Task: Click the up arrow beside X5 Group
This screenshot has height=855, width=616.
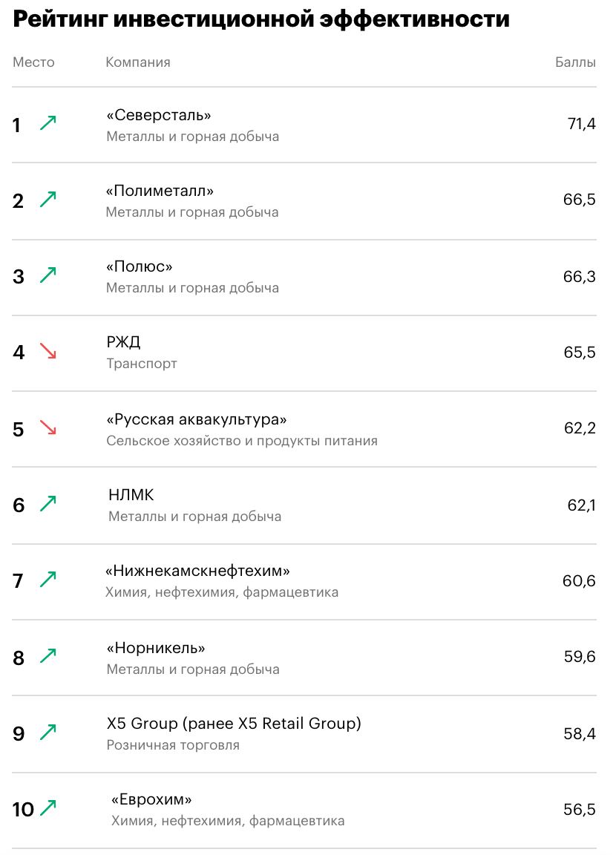Action: (x=48, y=733)
